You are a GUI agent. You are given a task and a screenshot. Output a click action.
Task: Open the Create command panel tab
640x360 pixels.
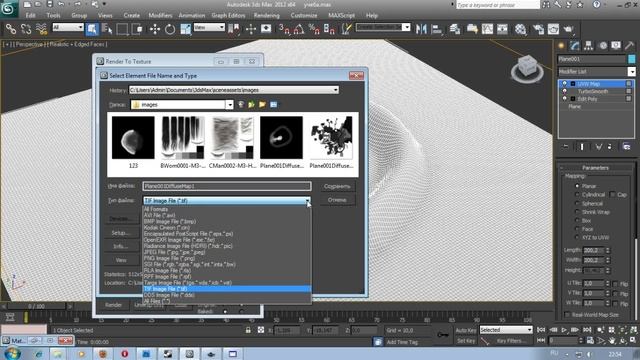[562, 45]
